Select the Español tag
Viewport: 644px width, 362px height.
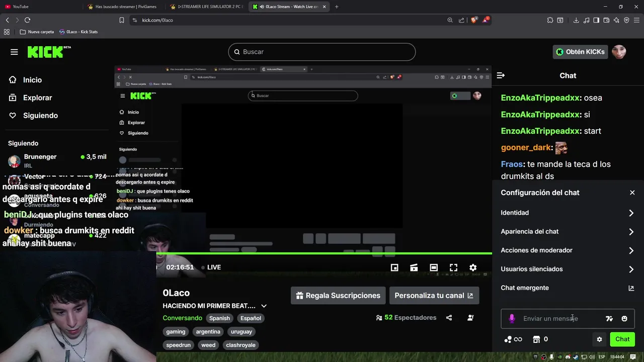(251, 318)
